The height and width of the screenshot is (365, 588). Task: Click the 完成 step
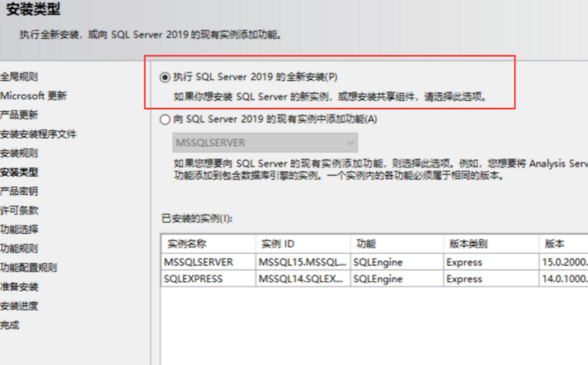point(9,325)
